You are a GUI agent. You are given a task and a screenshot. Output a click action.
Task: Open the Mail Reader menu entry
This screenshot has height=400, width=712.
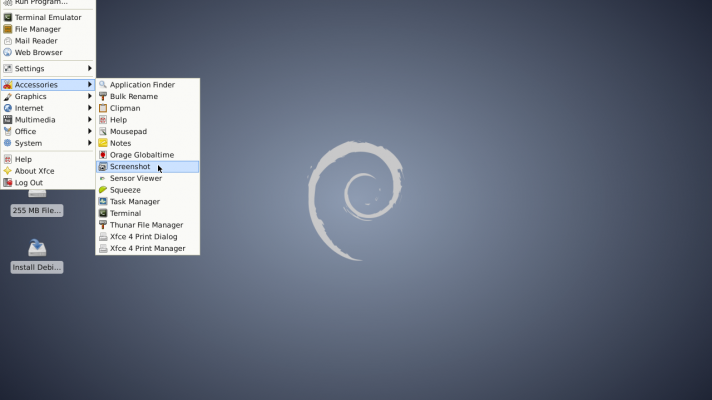48,41
